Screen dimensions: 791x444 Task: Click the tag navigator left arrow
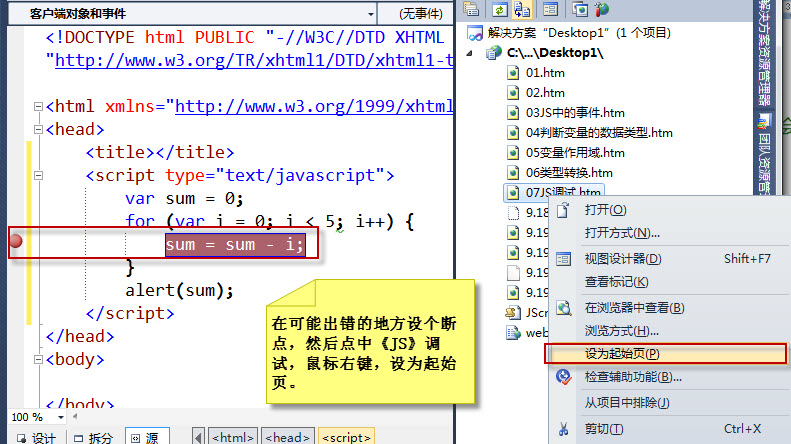(198, 437)
